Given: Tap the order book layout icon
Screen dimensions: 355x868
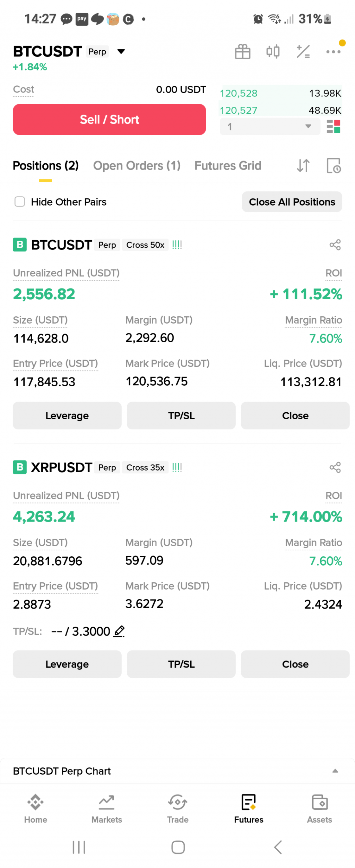Looking at the screenshot, I should (333, 127).
